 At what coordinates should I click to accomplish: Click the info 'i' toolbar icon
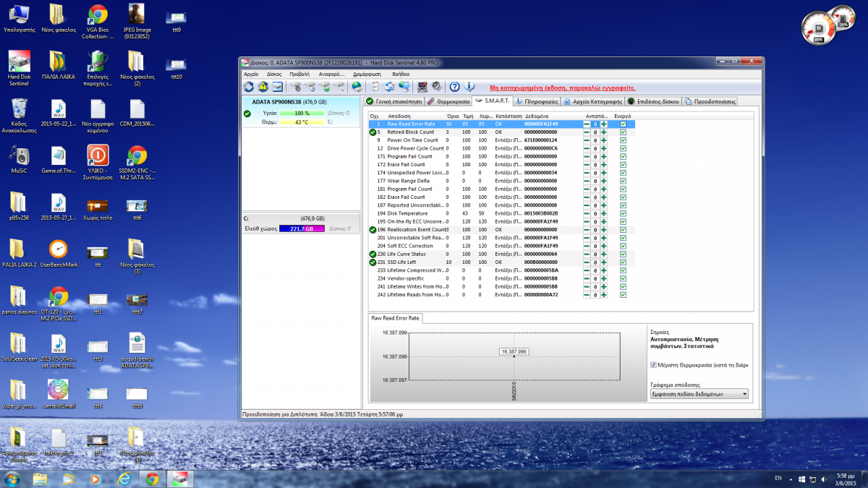(x=469, y=87)
